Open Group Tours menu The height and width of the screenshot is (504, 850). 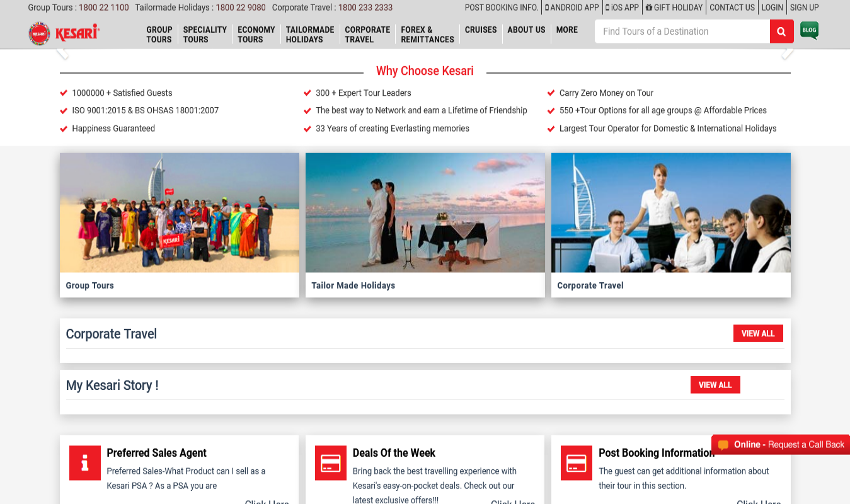(x=159, y=34)
